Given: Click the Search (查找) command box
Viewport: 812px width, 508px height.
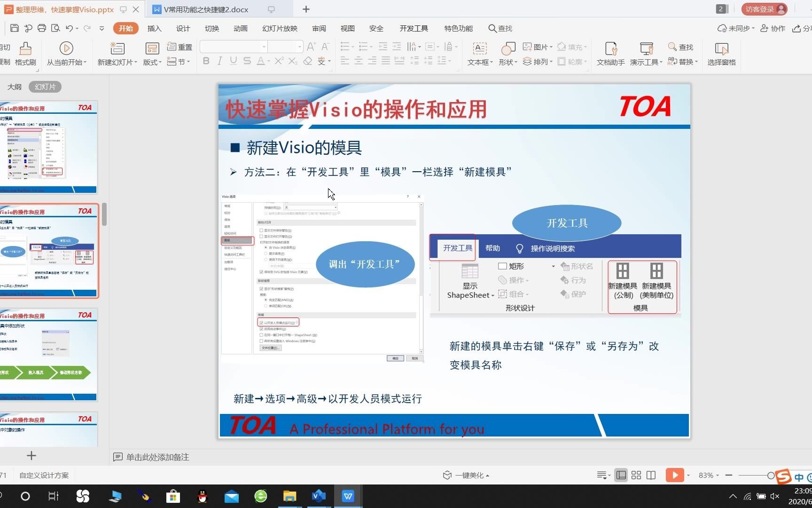Looking at the screenshot, I should [x=500, y=28].
